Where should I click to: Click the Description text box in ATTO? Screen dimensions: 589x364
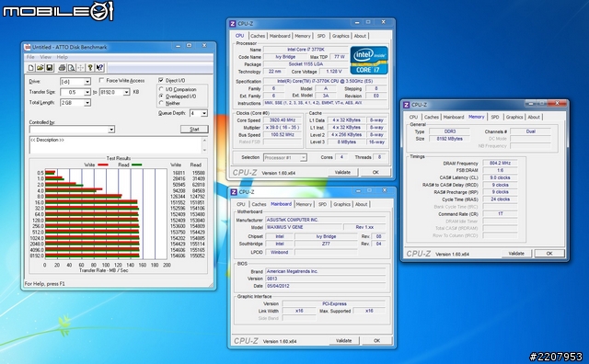[116, 145]
